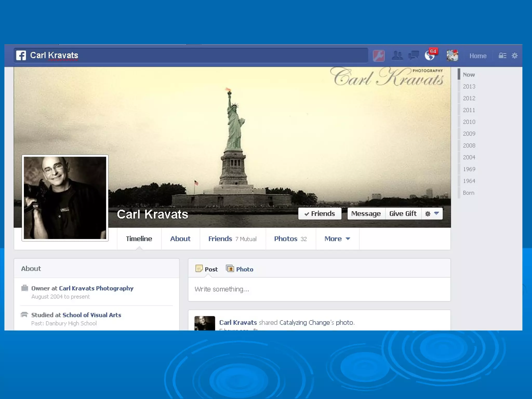Click the settings gear in top bar

pos(515,56)
